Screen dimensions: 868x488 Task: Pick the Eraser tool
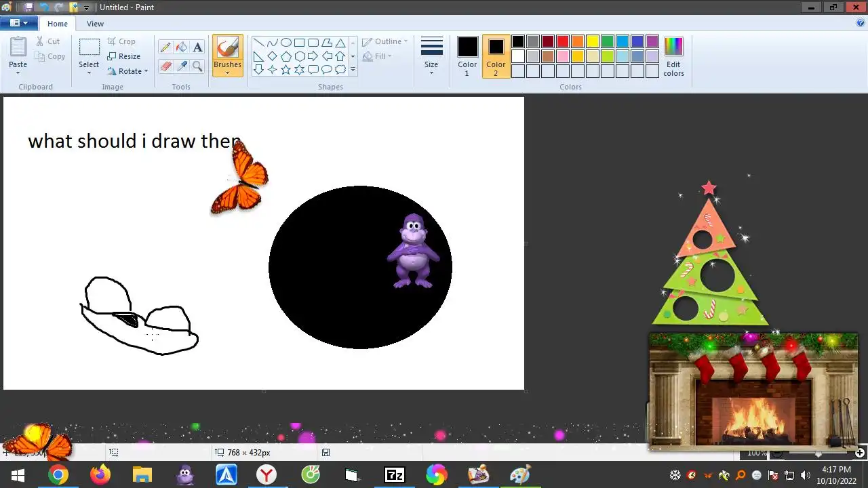pos(165,66)
